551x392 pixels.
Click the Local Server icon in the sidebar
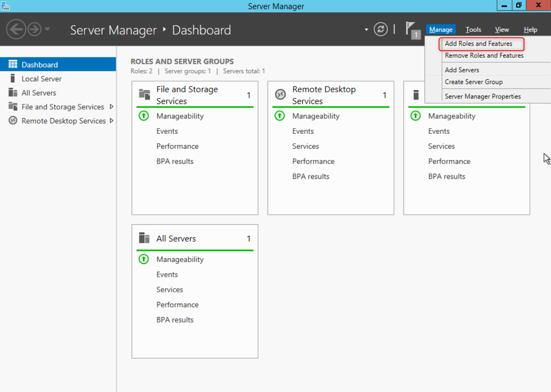(x=13, y=78)
